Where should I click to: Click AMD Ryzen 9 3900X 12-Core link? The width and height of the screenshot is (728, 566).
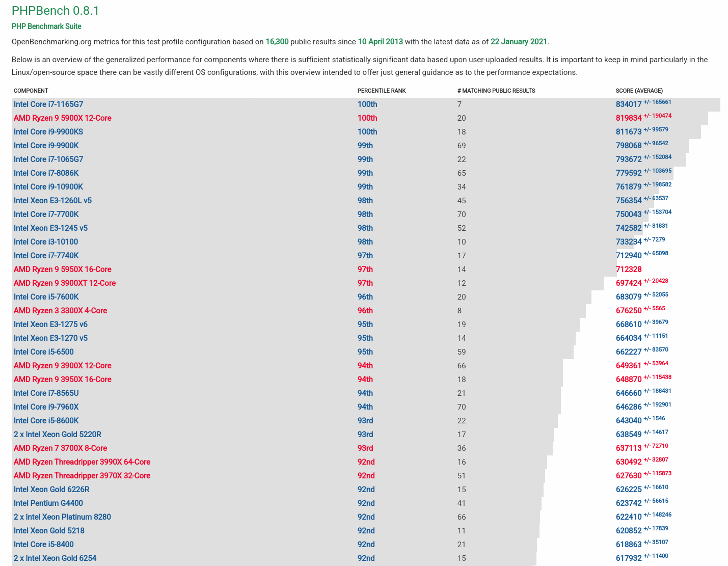tap(63, 366)
